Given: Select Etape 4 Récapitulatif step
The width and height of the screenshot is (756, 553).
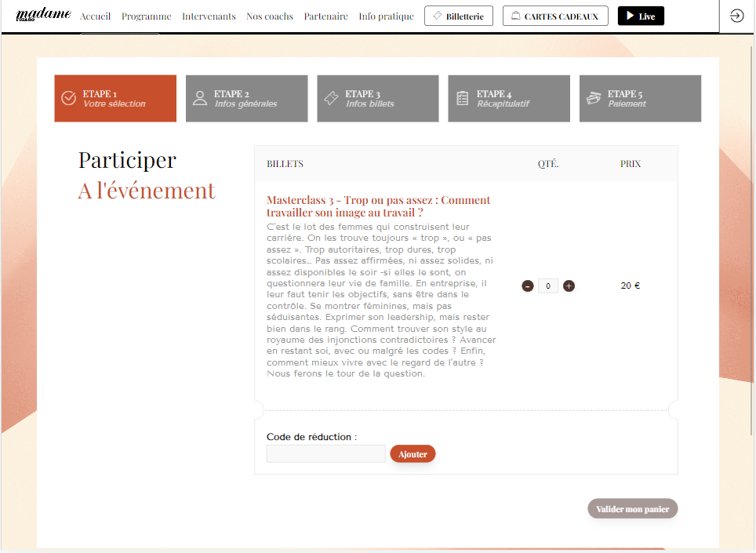Looking at the screenshot, I should pyautogui.click(x=509, y=98).
